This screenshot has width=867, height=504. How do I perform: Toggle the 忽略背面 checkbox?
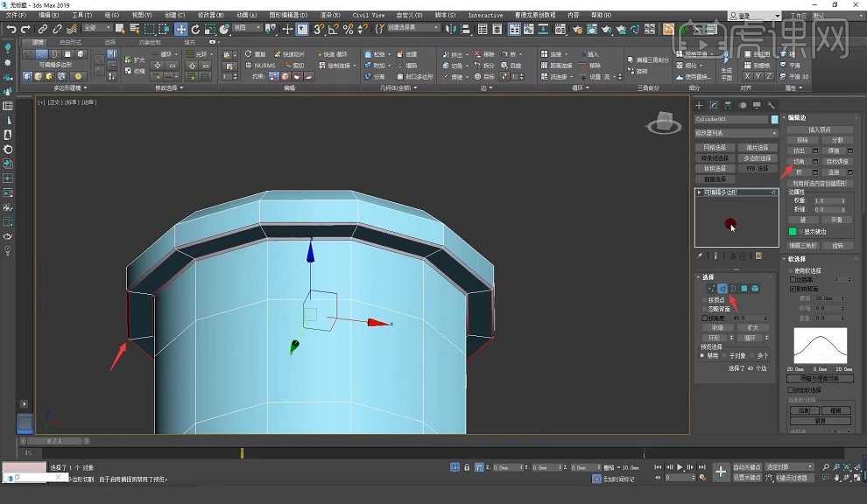(704, 309)
